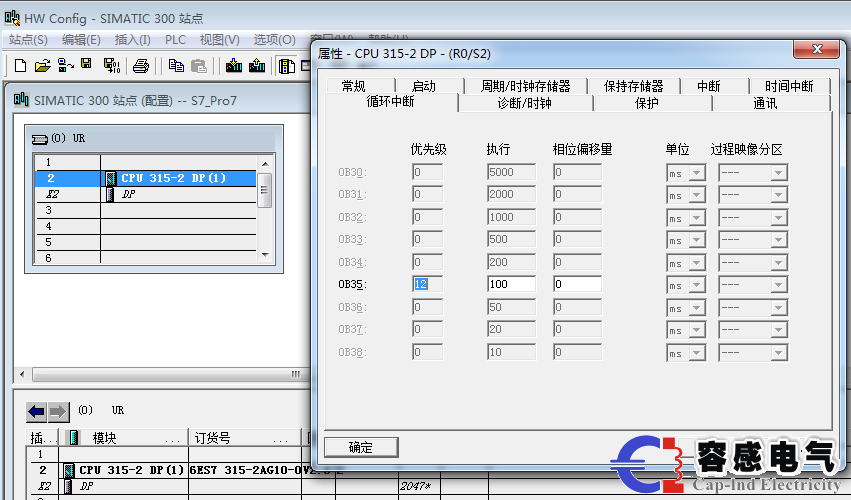The width and height of the screenshot is (851, 500).
Task: Click the Open station folder icon
Action: coord(42,66)
